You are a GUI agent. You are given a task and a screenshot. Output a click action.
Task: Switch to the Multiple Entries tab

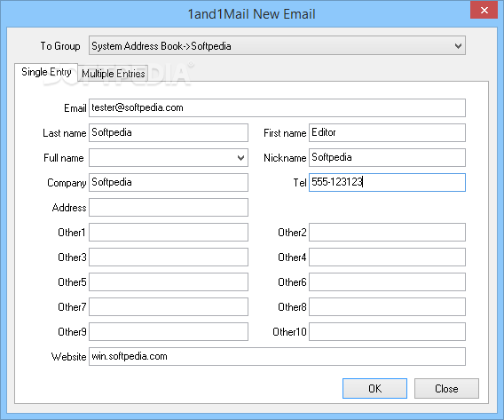[x=114, y=74]
